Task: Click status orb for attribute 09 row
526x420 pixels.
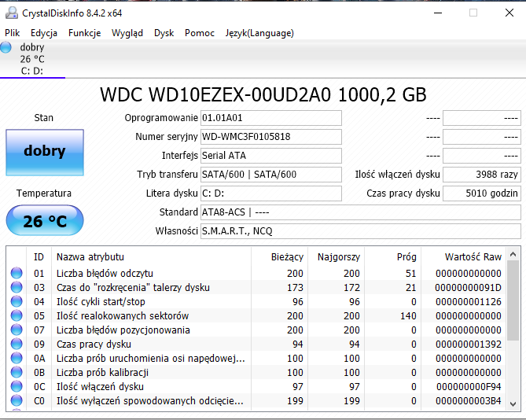Action: pos(17,344)
